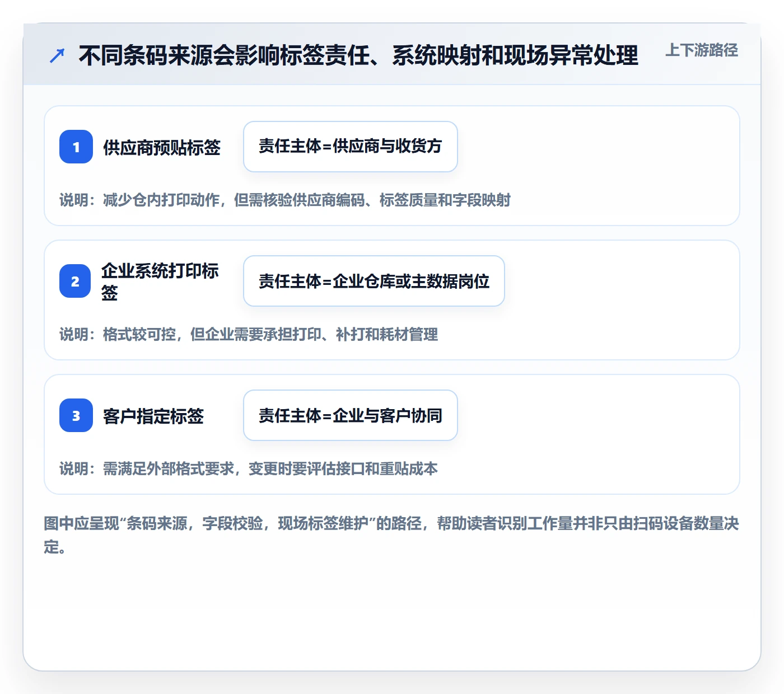784x694 pixels.
Task: Click the footer paragraph starting 图中应呈现
Action: 391,535
